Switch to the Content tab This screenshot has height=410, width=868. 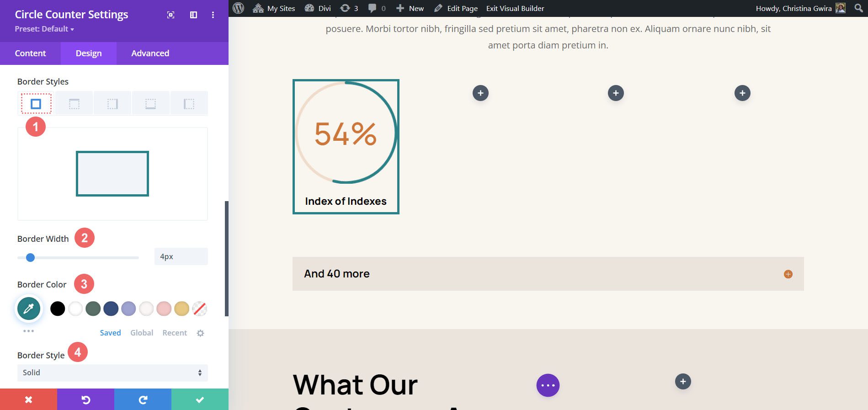30,53
